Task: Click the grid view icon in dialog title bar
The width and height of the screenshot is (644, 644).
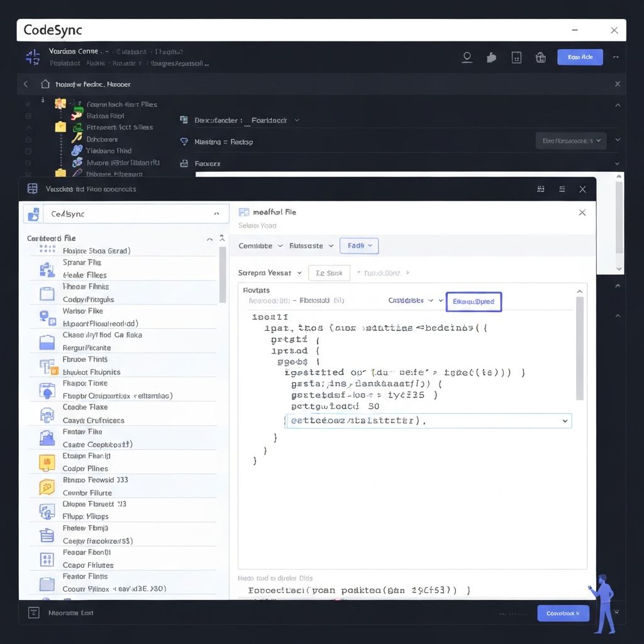Action: 540,189
